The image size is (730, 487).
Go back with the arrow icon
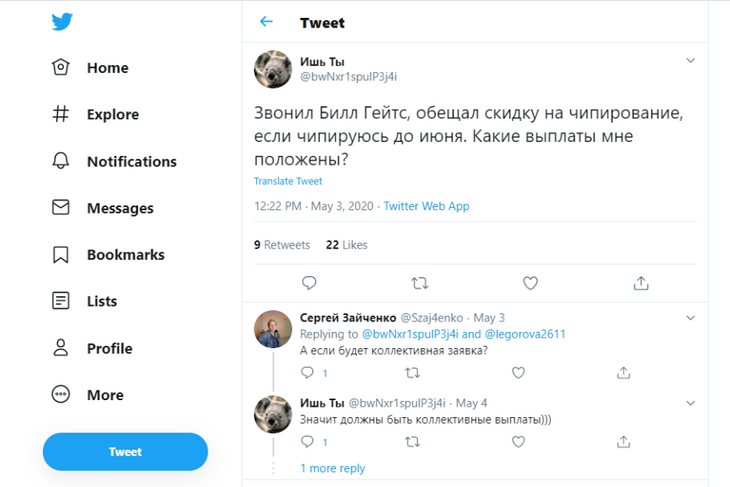click(x=266, y=22)
